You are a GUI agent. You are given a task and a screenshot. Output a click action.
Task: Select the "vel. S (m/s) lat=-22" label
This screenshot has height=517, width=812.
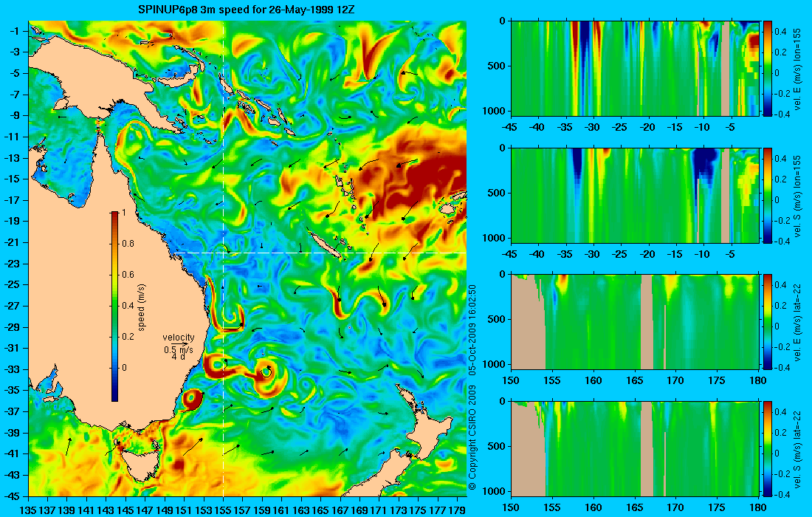797,448
